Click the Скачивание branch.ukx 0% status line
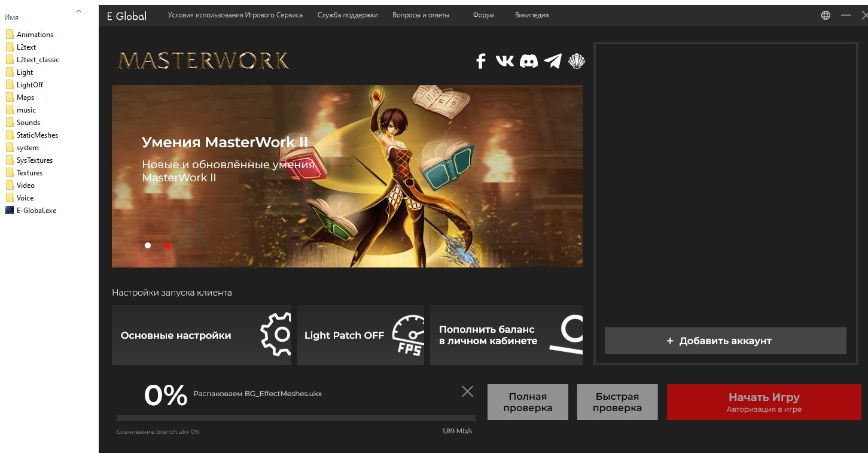The height and width of the screenshot is (453, 868). click(x=158, y=431)
